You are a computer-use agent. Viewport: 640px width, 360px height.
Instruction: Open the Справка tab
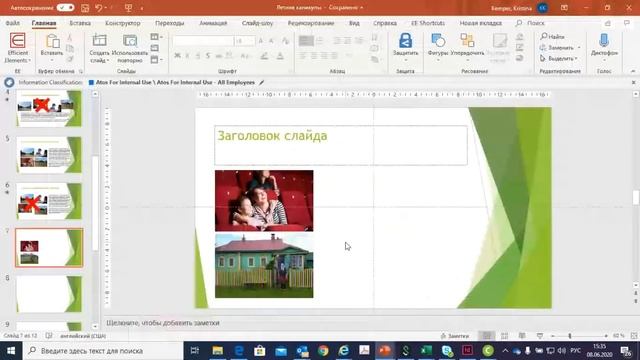point(385,23)
